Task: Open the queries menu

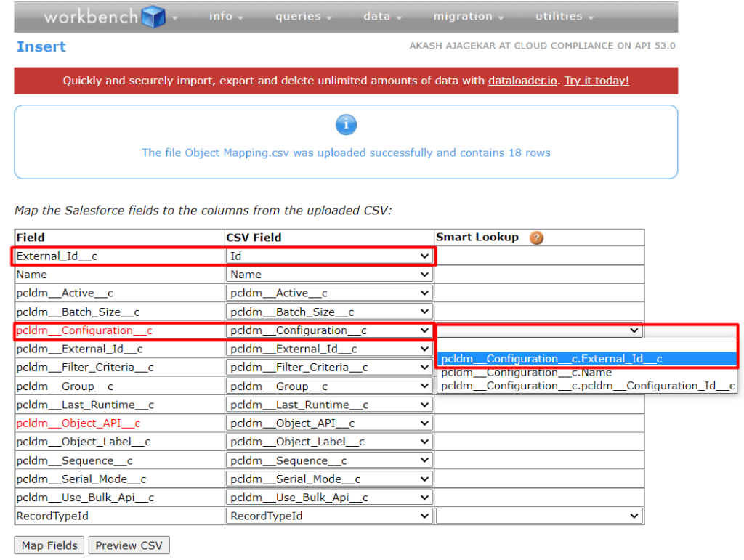Action: (303, 16)
